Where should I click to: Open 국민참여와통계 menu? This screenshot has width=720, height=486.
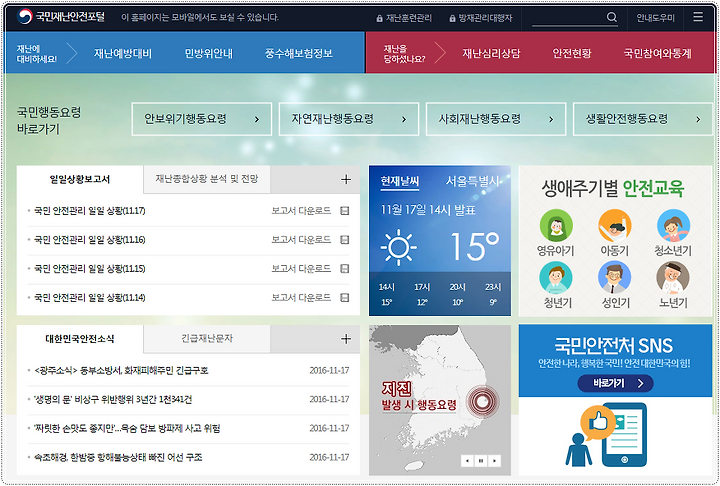coord(657,53)
